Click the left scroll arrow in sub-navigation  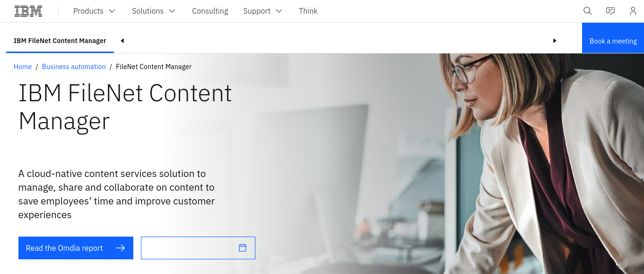pos(122,41)
